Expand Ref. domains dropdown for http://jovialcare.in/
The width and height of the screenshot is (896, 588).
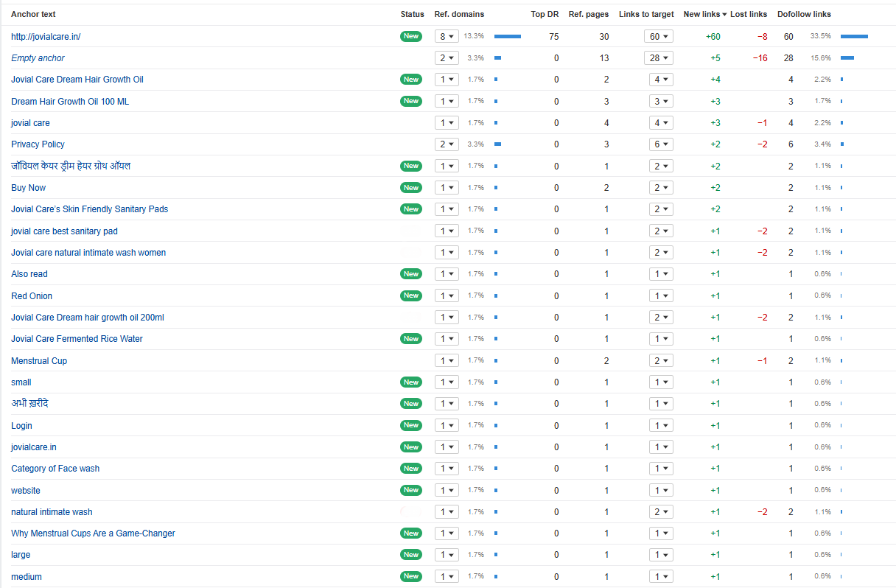(x=447, y=36)
